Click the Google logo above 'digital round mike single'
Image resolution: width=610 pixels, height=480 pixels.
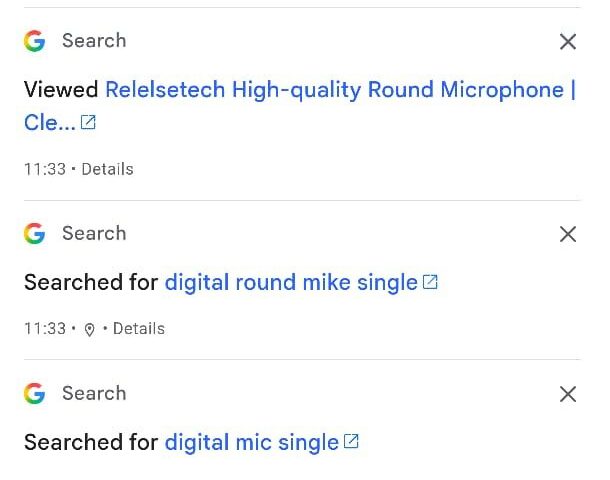point(35,234)
